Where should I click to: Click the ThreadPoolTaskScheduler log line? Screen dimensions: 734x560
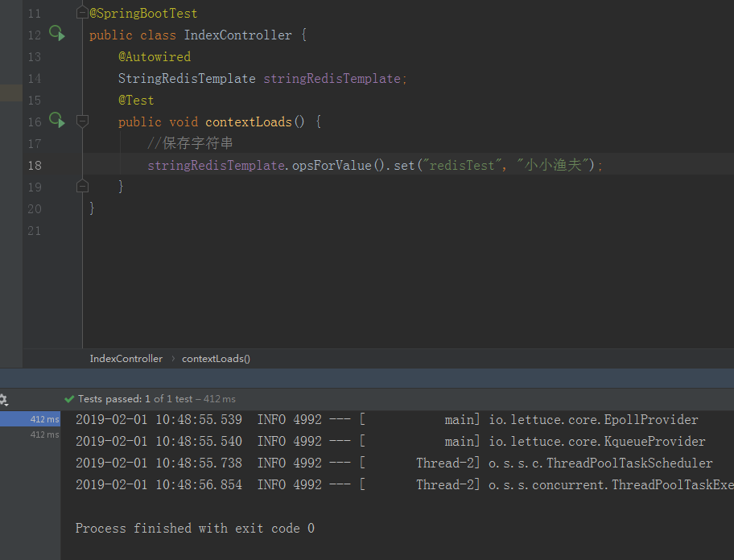tap(394, 463)
